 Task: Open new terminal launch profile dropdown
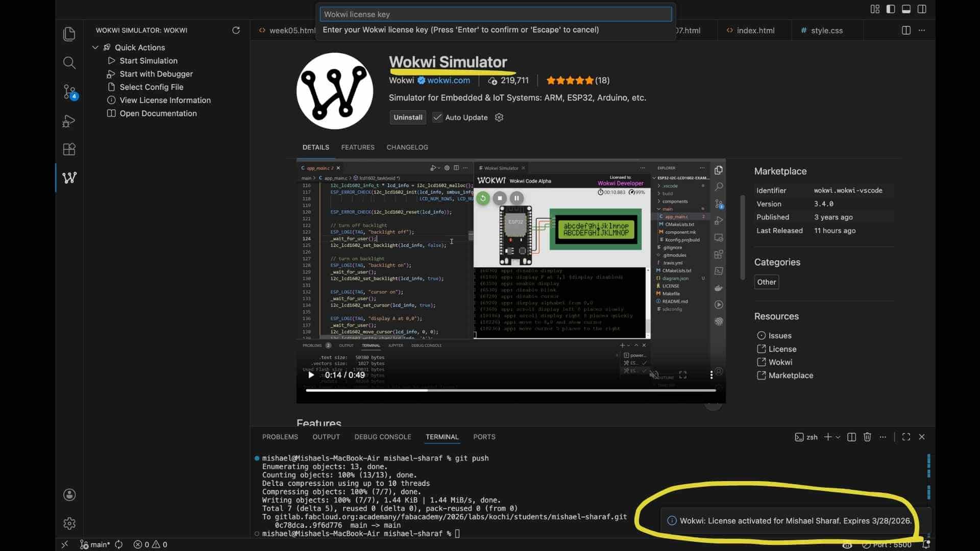pos(838,437)
